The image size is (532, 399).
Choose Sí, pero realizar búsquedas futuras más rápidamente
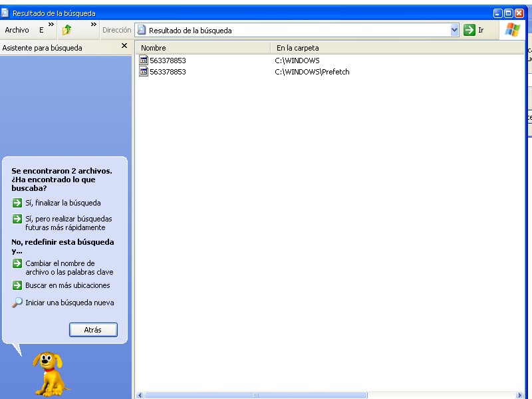[x=68, y=223]
